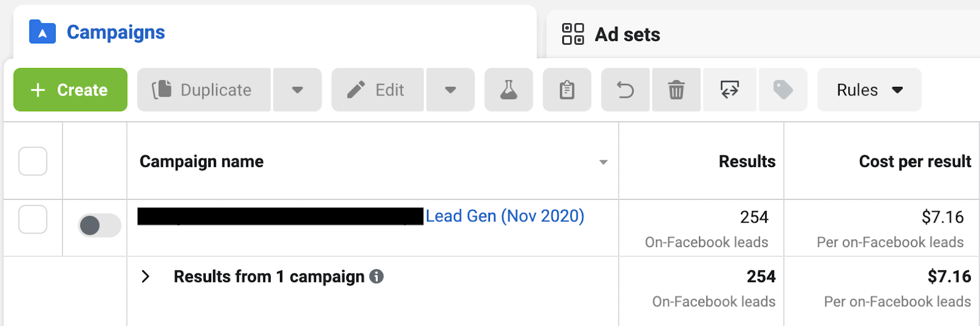Open the Lead Gen (Nov 2020) campaign link
The image size is (980, 326).
pos(505,216)
